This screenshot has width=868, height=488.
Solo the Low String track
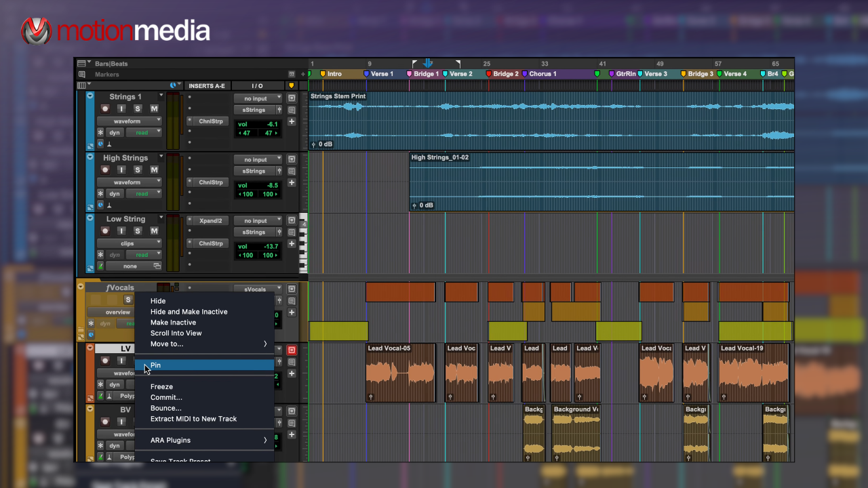coord(138,231)
